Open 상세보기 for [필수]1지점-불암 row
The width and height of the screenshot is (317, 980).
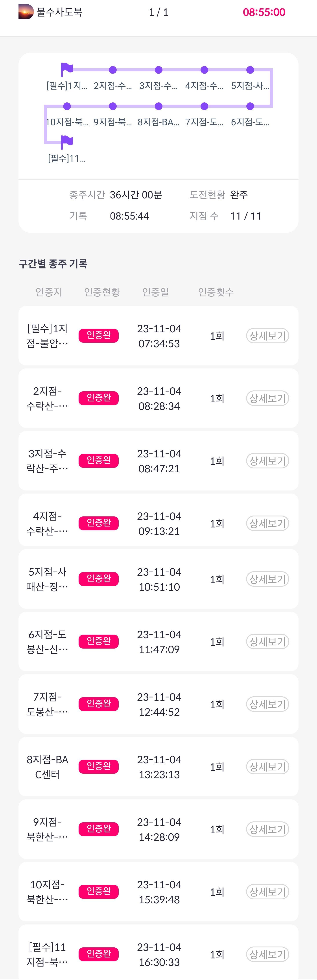(267, 336)
